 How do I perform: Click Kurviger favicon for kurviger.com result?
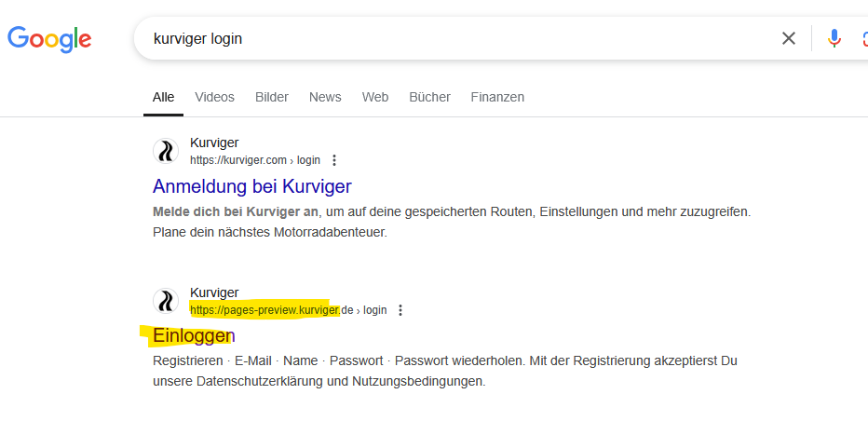(166, 151)
